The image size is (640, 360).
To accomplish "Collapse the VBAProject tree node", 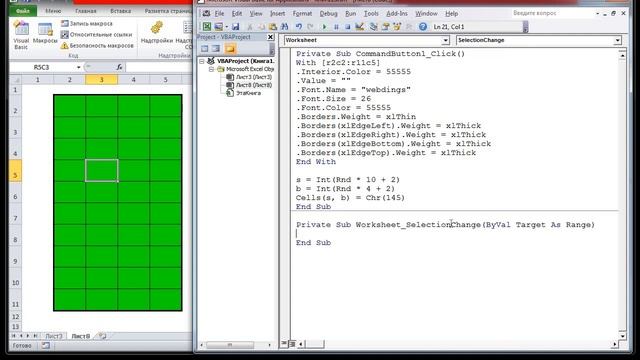I will 202,61.
